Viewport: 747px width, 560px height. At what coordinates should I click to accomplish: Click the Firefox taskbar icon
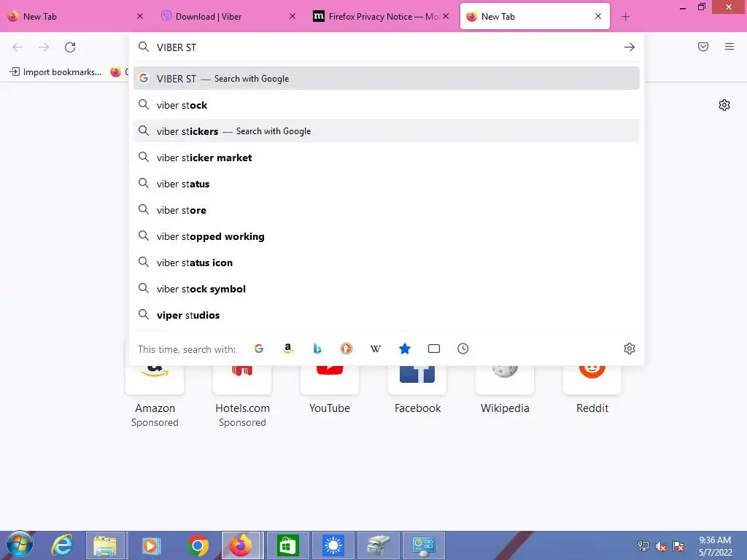[x=241, y=545]
